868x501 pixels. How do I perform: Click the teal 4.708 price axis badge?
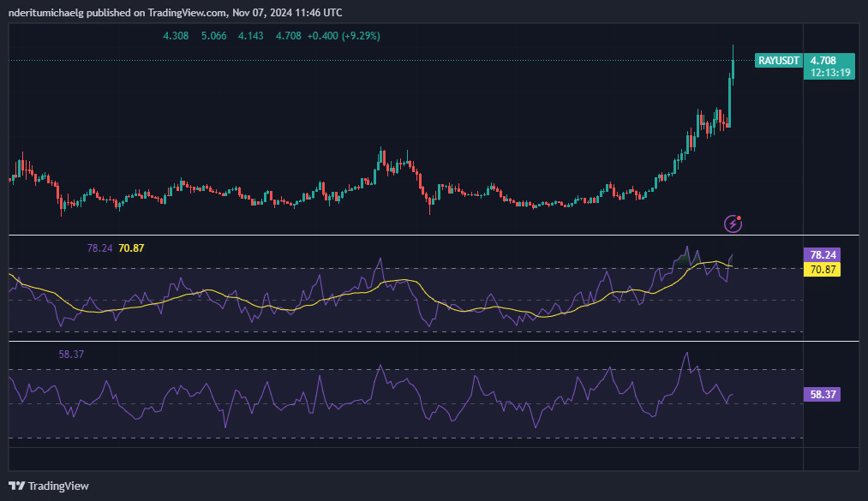pyautogui.click(x=823, y=61)
